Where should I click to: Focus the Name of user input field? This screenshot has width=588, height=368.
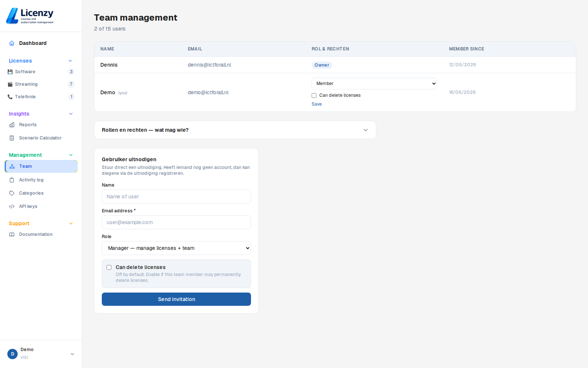coord(176,197)
